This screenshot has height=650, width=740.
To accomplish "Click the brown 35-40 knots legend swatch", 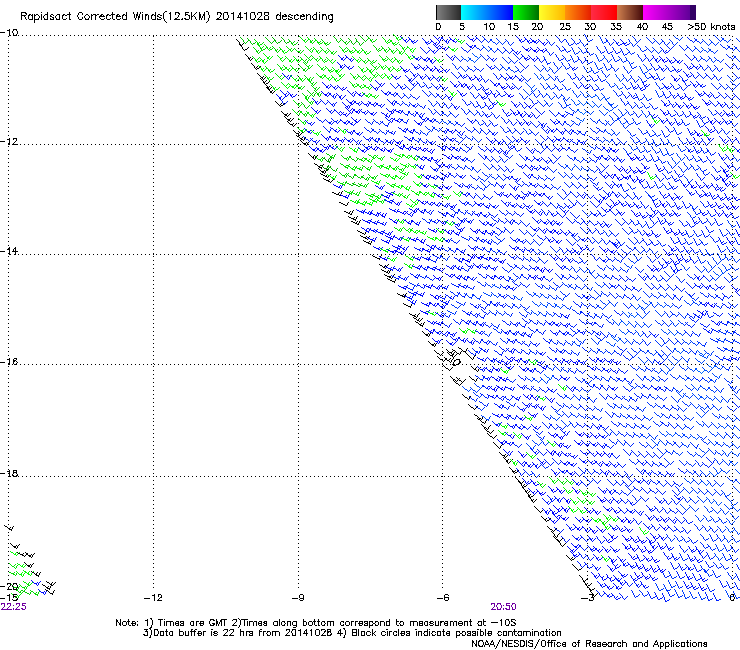I will [630, 12].
